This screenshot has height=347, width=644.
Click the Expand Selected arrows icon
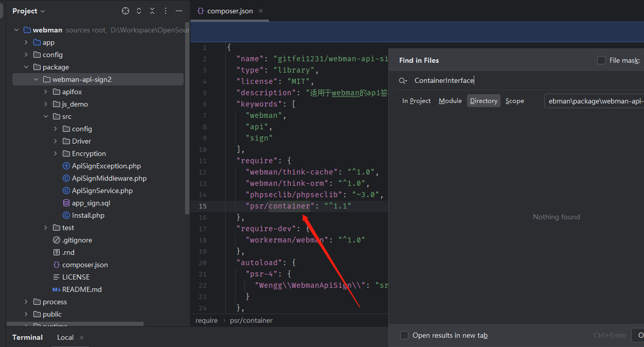(x=139, y=11)
